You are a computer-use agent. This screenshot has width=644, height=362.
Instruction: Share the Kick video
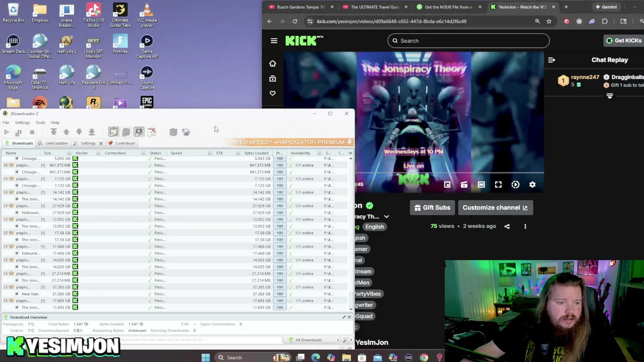507,226
